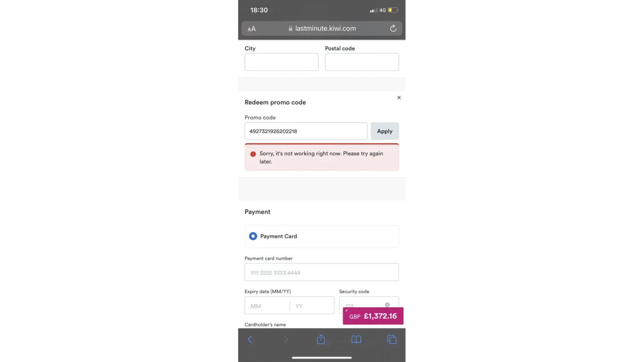Open the AA text size menu
Screen dimensions: 644x362
click(251, 29)
